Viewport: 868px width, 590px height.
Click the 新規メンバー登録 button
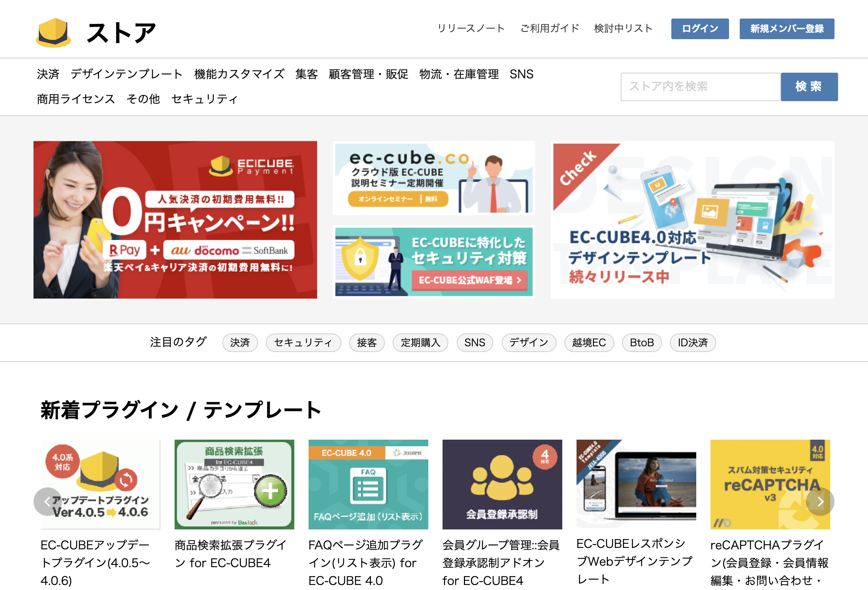[x=787, y=29]
